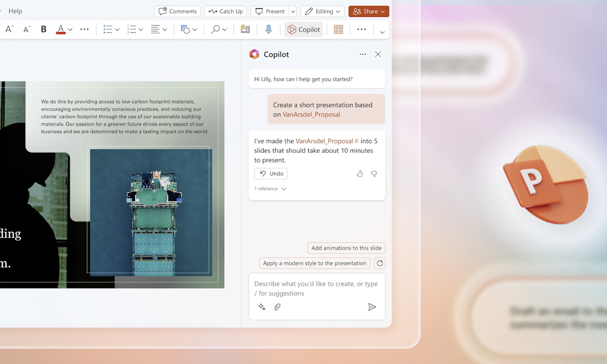This screenshot has height=364, width=607.
Task: Open font color dropdown arrow
Action: pyautogui.click(x=70, y=30)
